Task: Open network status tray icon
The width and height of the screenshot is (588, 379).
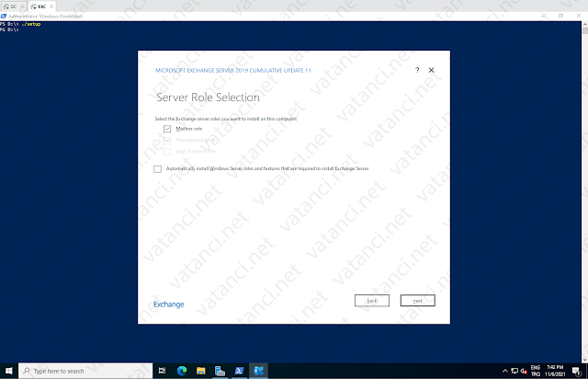Action: pyautogui.click(x=514, y=371)
